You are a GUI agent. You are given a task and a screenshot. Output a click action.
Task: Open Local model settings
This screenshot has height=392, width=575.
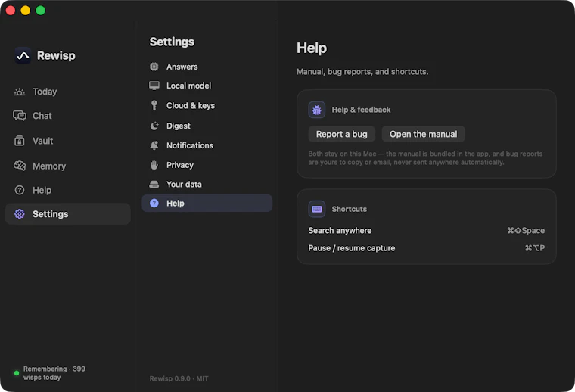[207, 86]
